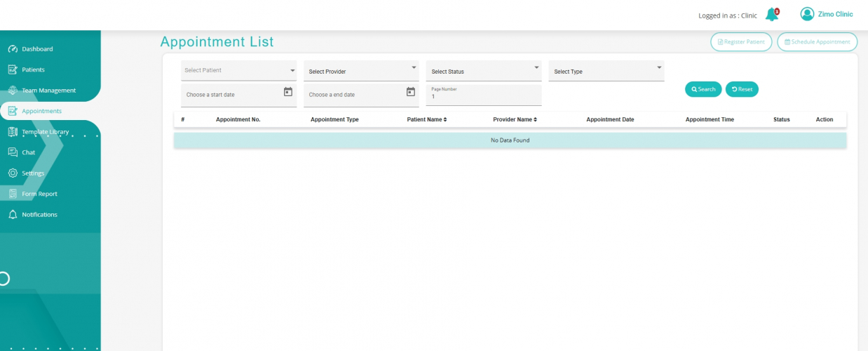Click the Appointment Type column header
868x351 pixels.
point(334,119)
